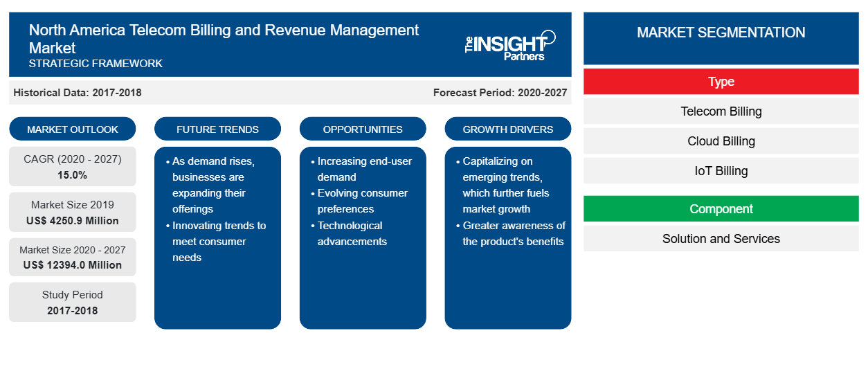Click 'Increasing end-user demand' bullet
Viewport: 868px width, 378px height.
[x=360, y=169]
